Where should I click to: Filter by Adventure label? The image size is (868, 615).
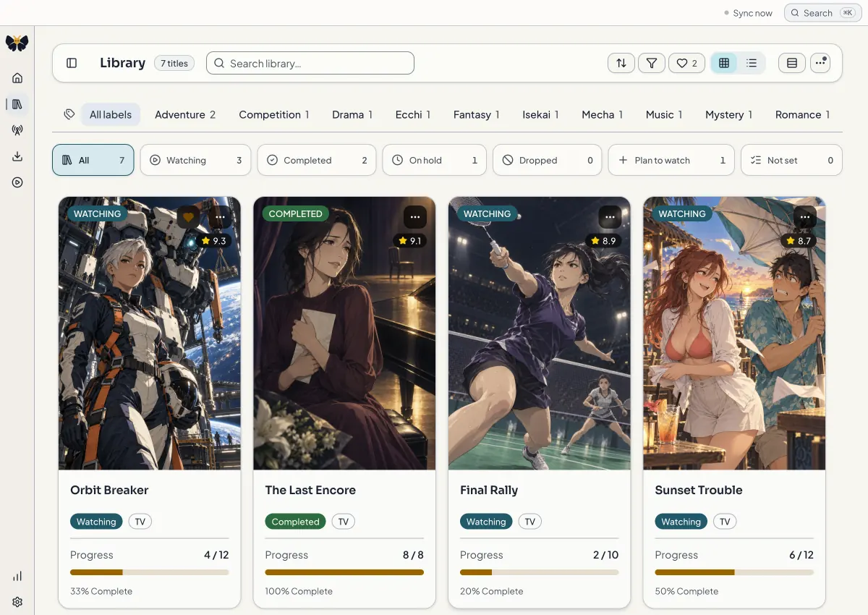(x=185, y=114)
